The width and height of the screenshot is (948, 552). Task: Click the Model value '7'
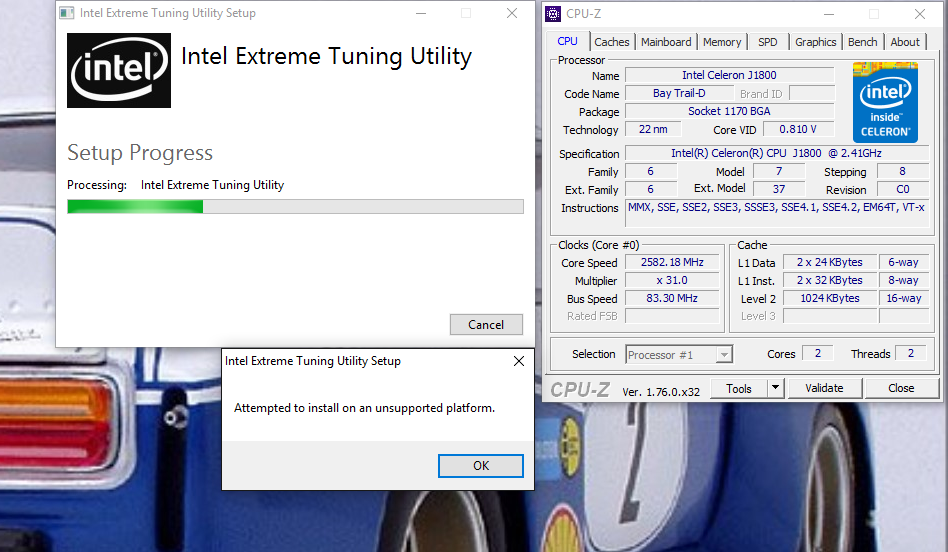pos(779,171)
